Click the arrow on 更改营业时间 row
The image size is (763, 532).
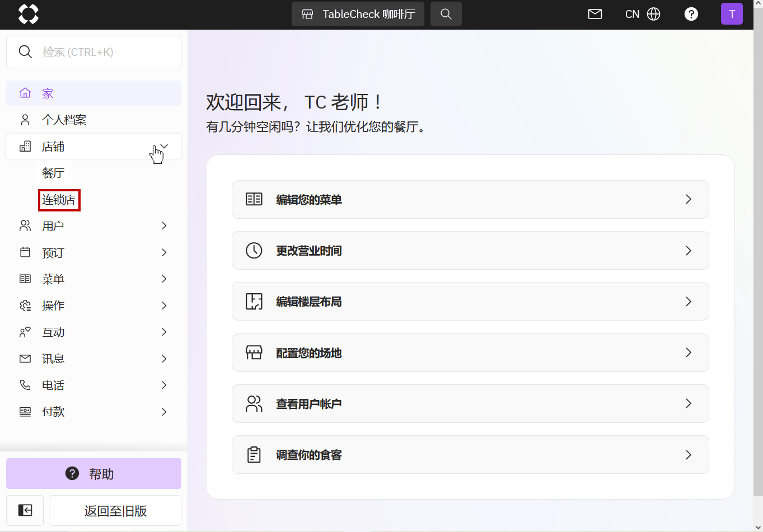point(689,250)
